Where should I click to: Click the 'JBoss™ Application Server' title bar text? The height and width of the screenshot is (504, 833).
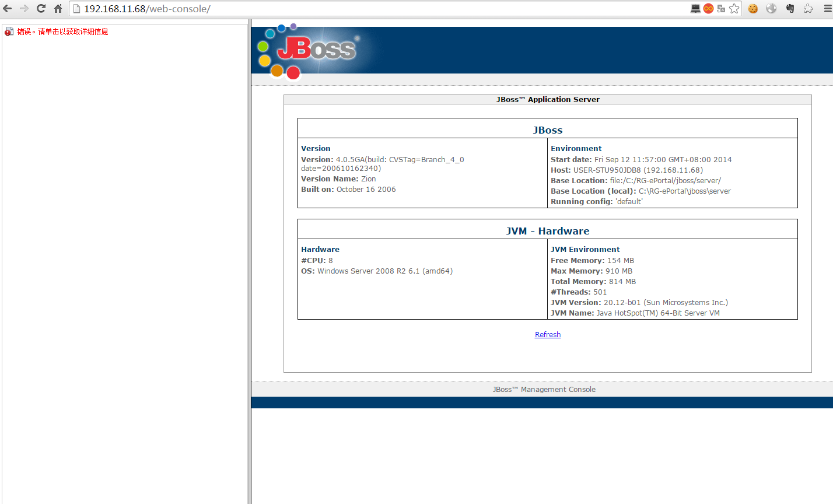click(548, 100)
